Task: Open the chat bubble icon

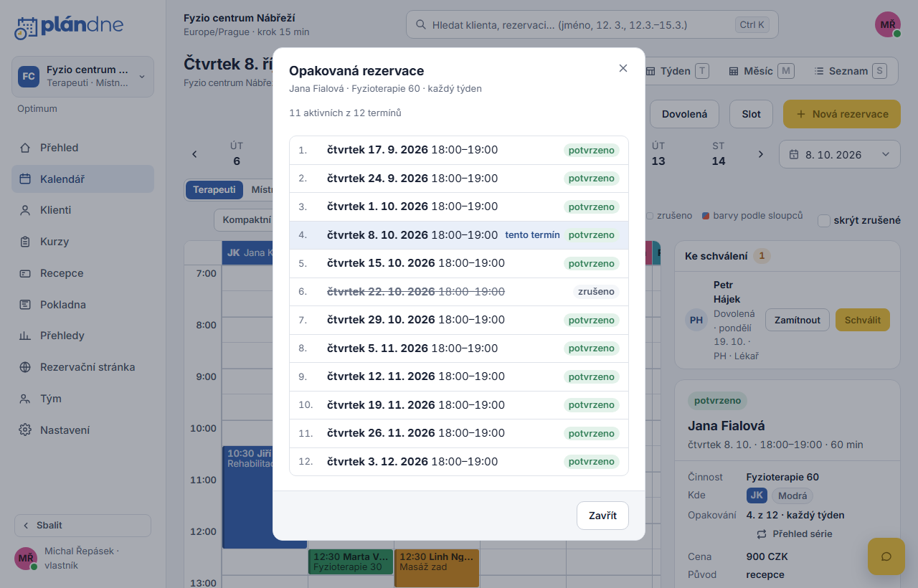Action: (x=886, y=556)
